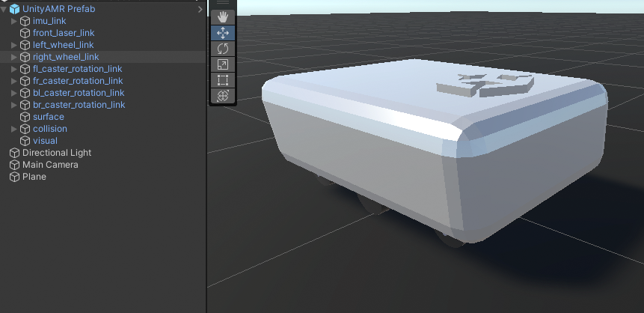This screenshot has width=644, height=313.
Task: Expand the right_wheel_link node
Action: 14,57
